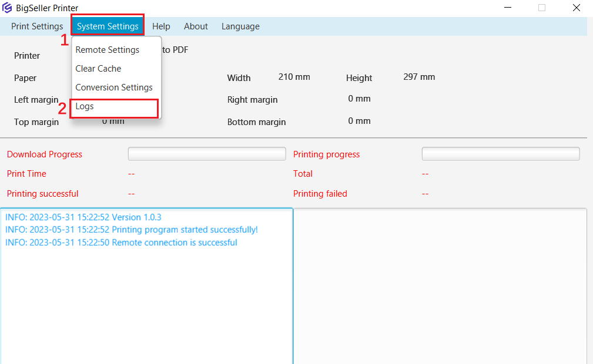593x364 pixels.
Task: Click the Left margin label
Action: pos(36,100)
